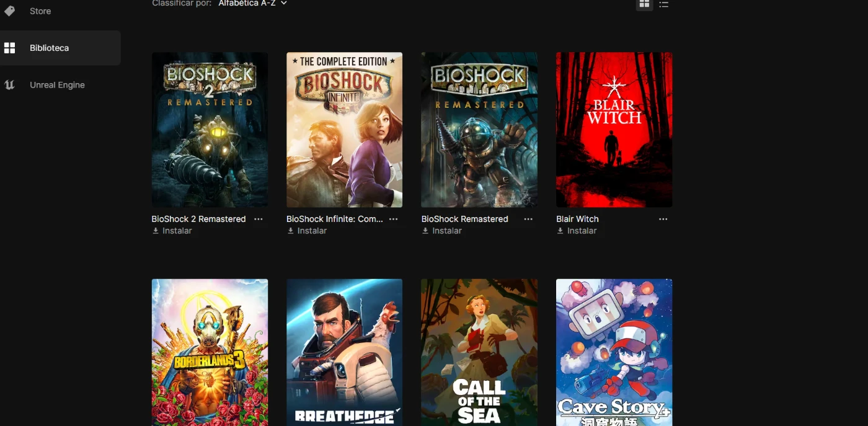Open more options for BioShock 2 Remastered

tap(259, 219)
